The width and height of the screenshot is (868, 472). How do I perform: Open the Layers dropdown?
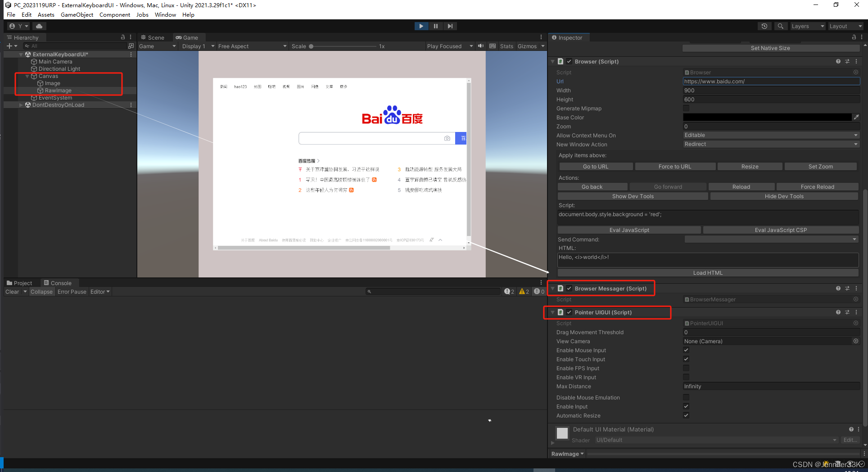point(808,26)
